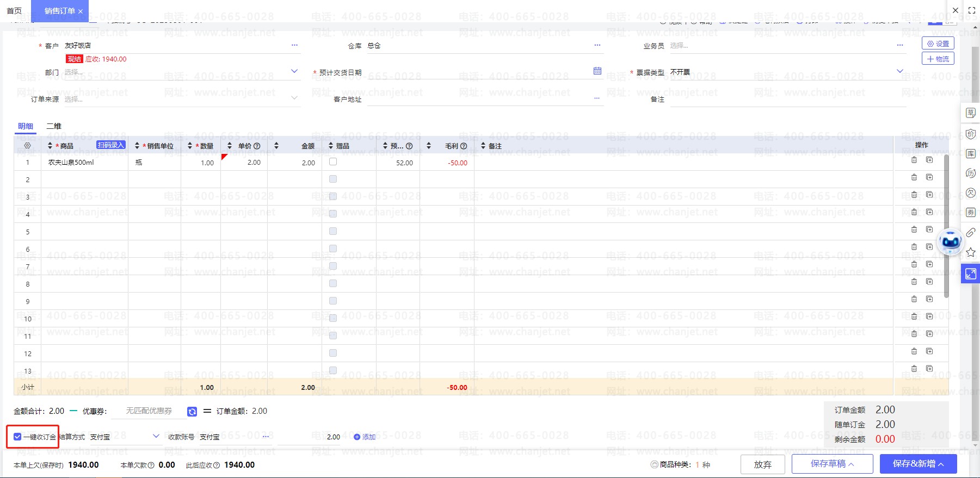This screenshot has height=478, width=980.
Task: Check the 赠品 checkbox in row 13
Action: coord(333,370)
